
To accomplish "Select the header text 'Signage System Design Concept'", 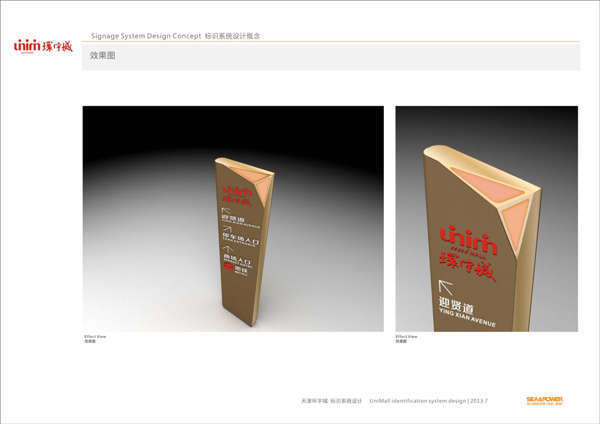I will click(x=146, y=36).
